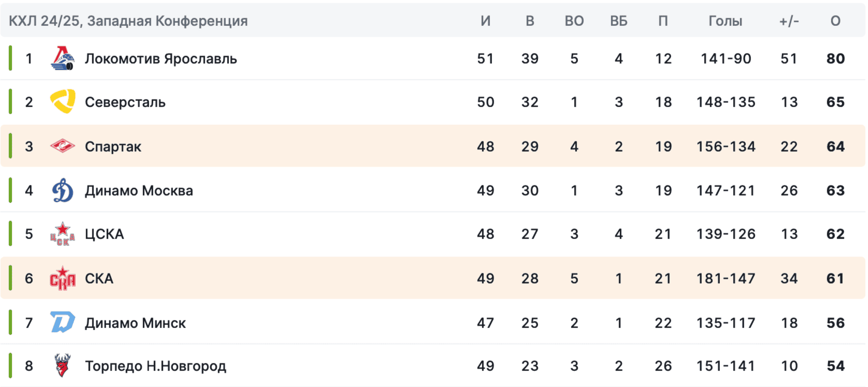
Task: Click the Dinamo Minsk logo
Action: [x=63, y=322]
